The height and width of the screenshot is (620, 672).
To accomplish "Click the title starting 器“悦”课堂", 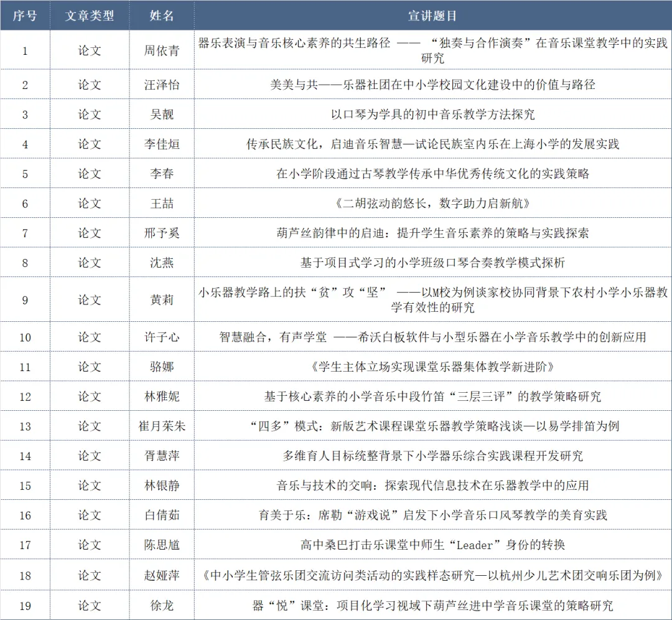I will click(432, 606).
